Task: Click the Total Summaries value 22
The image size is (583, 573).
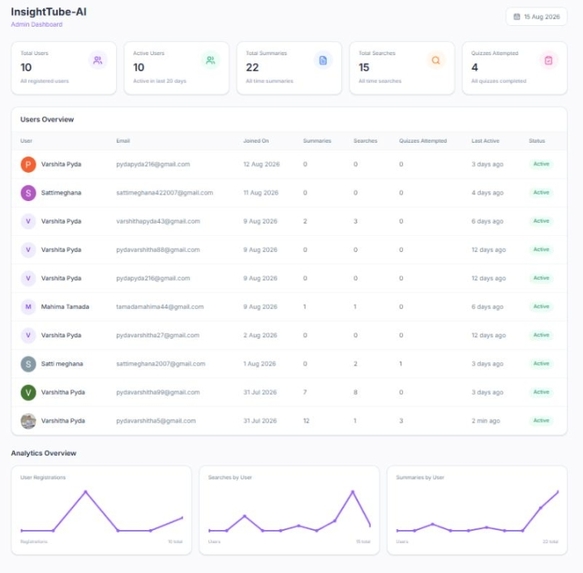Action: tap(252, 67)
